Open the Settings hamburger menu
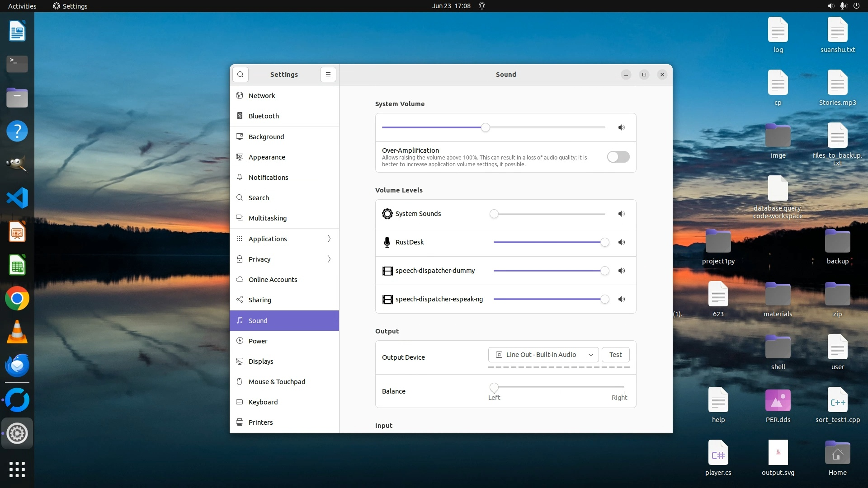Image resolution: width=868 pixels, height=488 pixels. coord(328,75)
